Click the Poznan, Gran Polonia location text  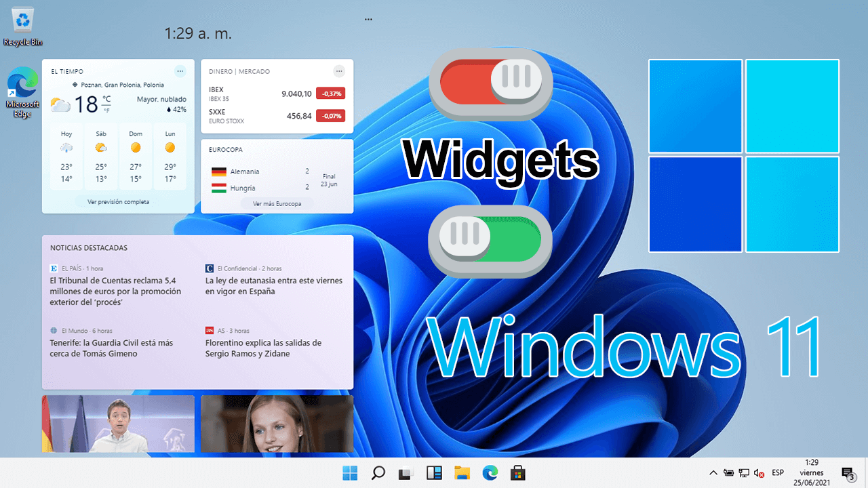click(x=121, y=85)
